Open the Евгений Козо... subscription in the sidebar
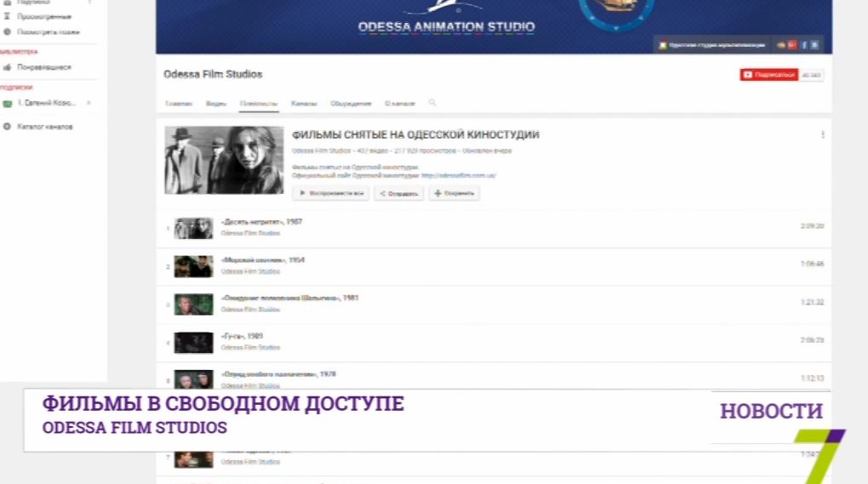The image size is (868, 484). click(46, 103)
